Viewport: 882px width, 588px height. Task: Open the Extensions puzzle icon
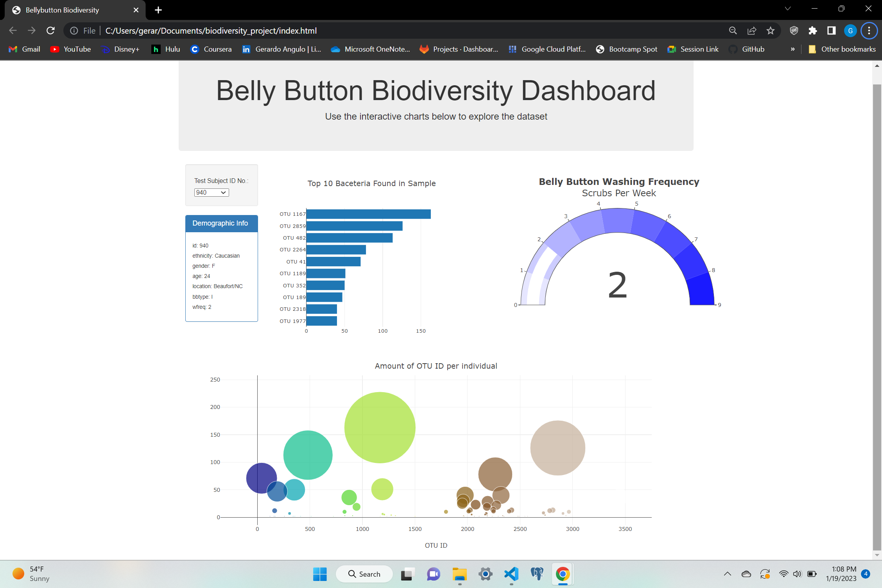813,30
